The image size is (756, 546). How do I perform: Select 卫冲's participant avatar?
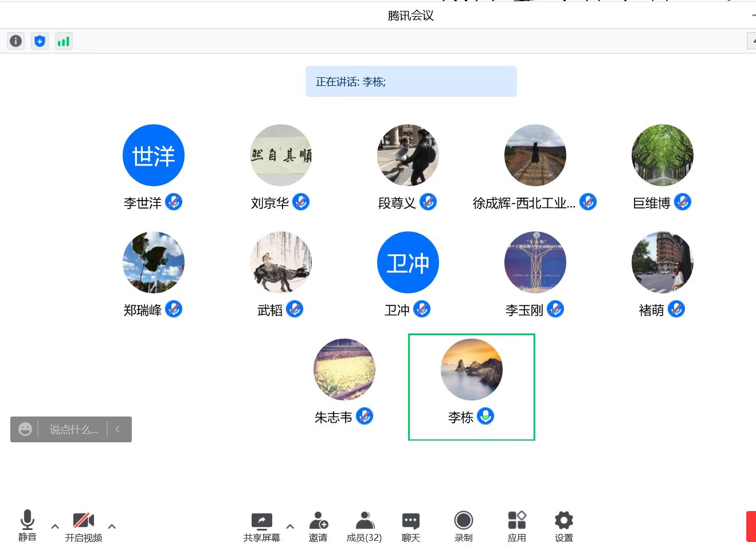pyautogui.click(x=408, y=262)
